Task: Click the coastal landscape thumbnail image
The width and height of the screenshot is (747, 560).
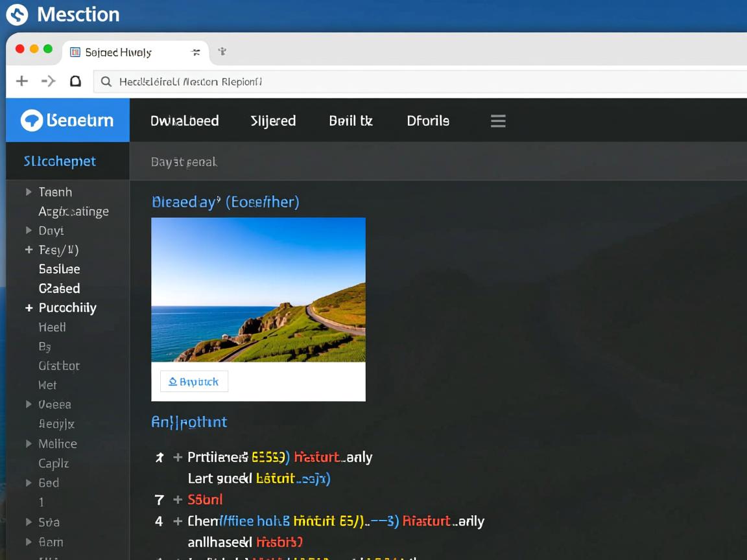Action: click(x=258, y=290)
